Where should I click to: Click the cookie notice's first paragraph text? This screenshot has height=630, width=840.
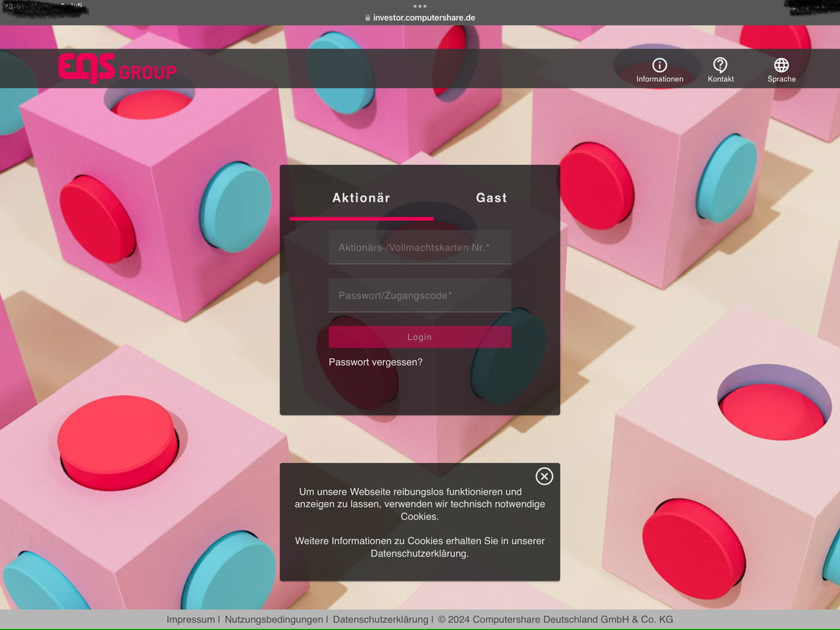[419, 504]
